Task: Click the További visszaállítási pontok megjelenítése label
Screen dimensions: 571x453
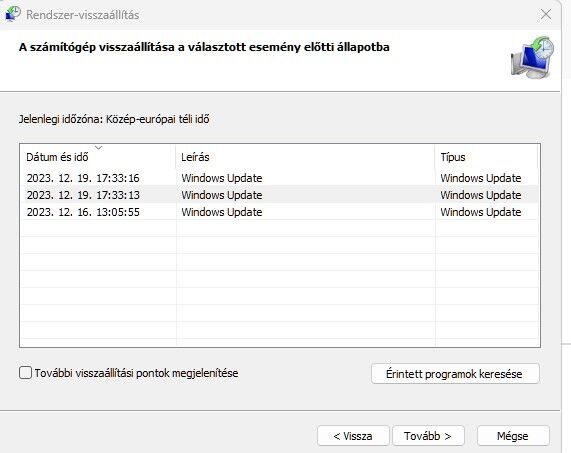Action: (136, 373)
